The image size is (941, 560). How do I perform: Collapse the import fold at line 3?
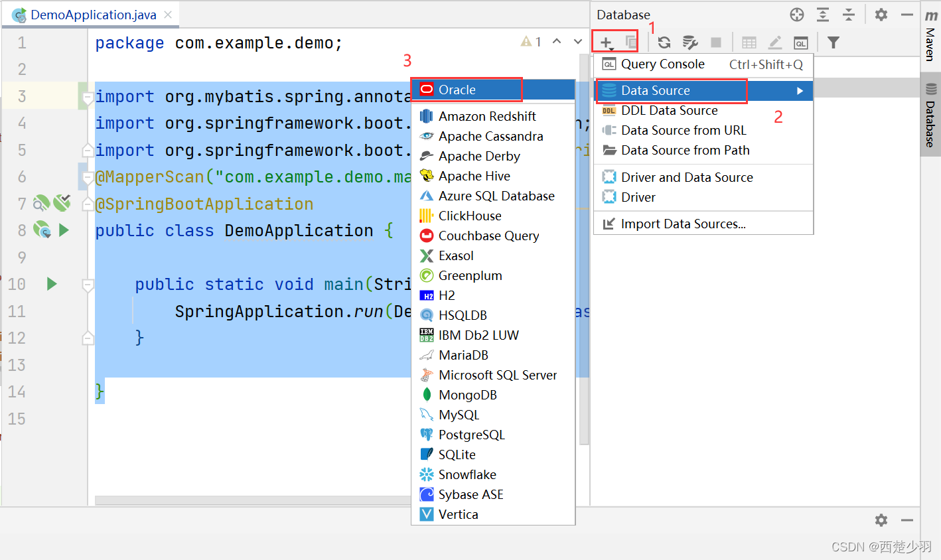pos(87,98)
